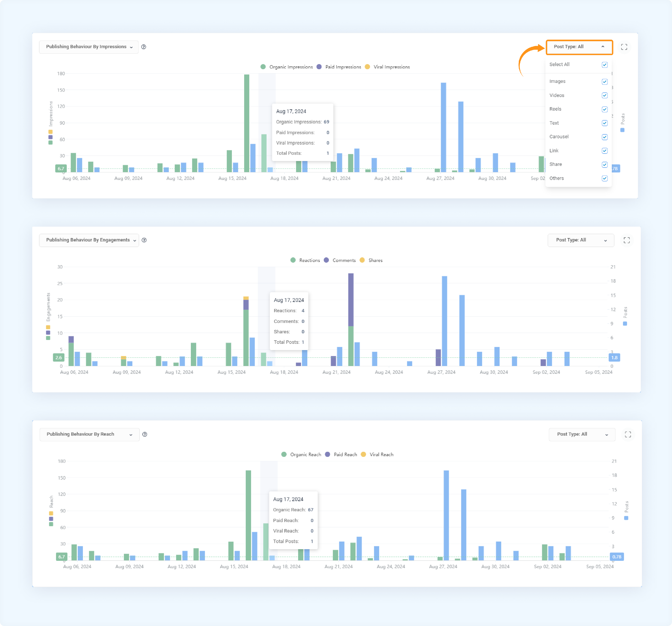Image resolution: width=672 pixels, height=626 pixels.
Task: Toggle Organic Impressions legend dot
Action: click(263, 67)
